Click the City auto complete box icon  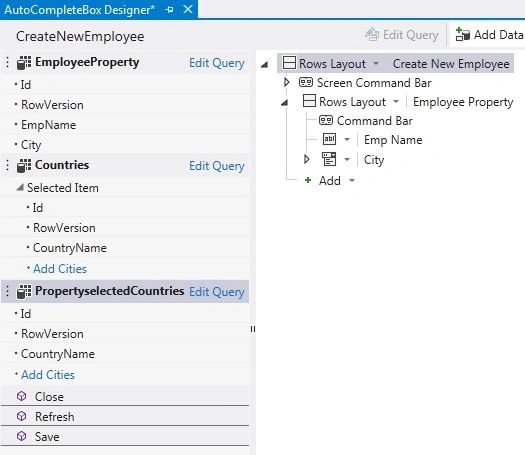click(329, 159)
